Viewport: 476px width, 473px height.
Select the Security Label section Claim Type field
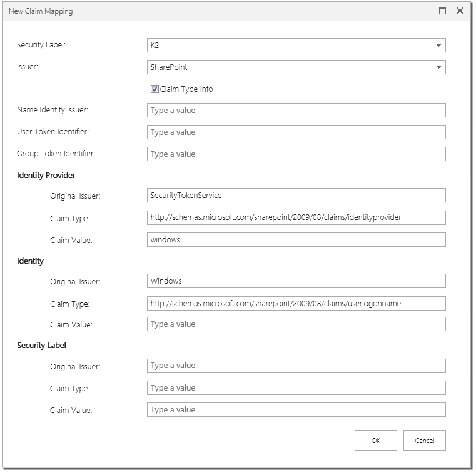pos(296,388)
